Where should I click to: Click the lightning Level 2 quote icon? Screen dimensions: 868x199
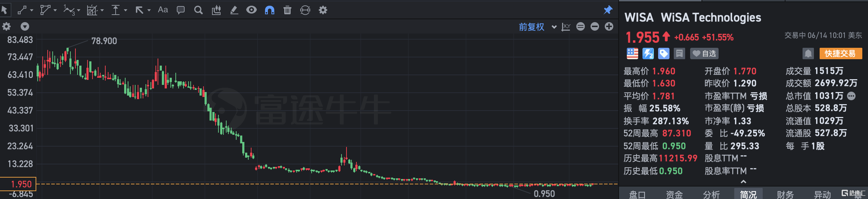pyautogui.click(x=648, y=53)
